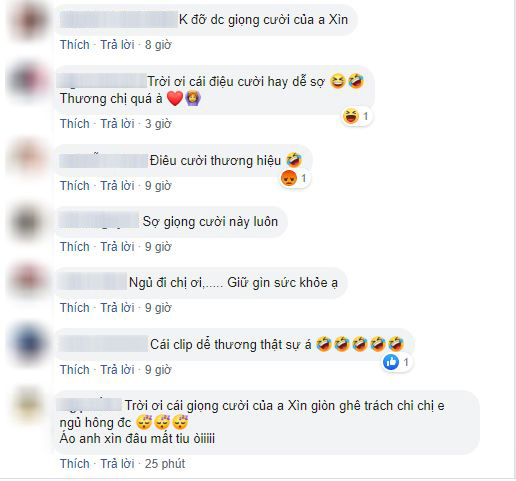Open the avatar beside 'Ngủ đi chị ơi' comment
The width and height of the screenshot is (516, 481).
pos(29,281)
